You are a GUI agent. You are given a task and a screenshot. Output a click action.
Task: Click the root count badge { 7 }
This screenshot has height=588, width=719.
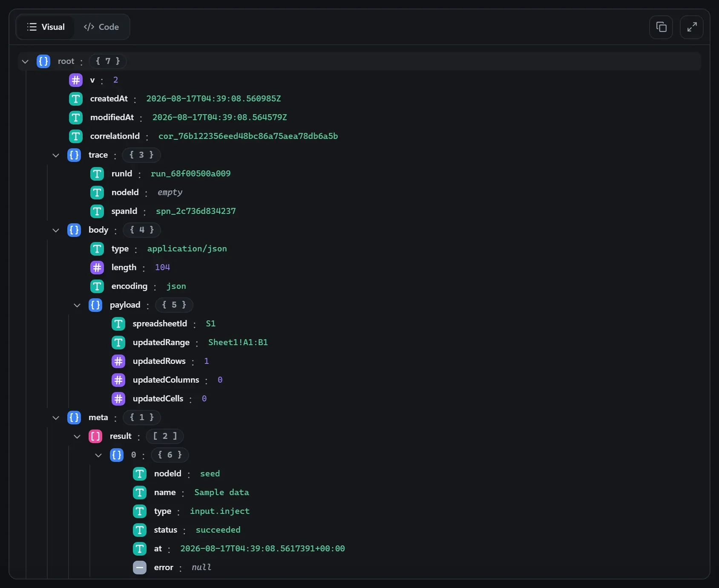[x=108, y=61]
